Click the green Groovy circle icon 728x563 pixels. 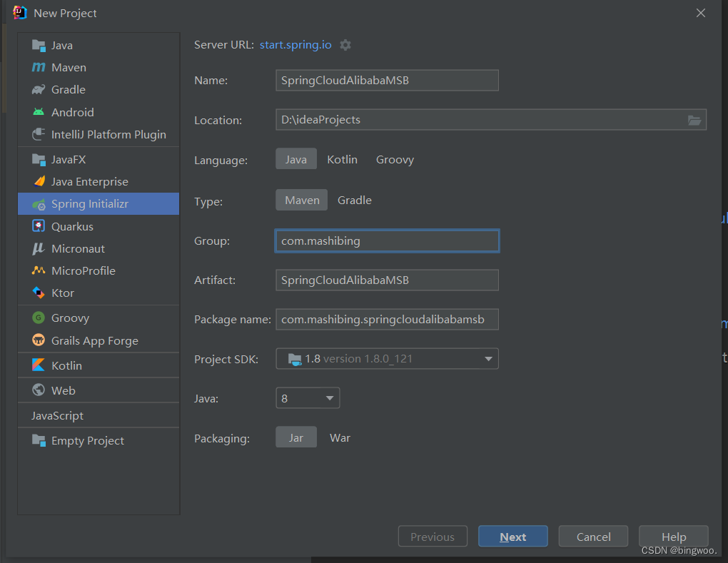click(x=39, y=318)
